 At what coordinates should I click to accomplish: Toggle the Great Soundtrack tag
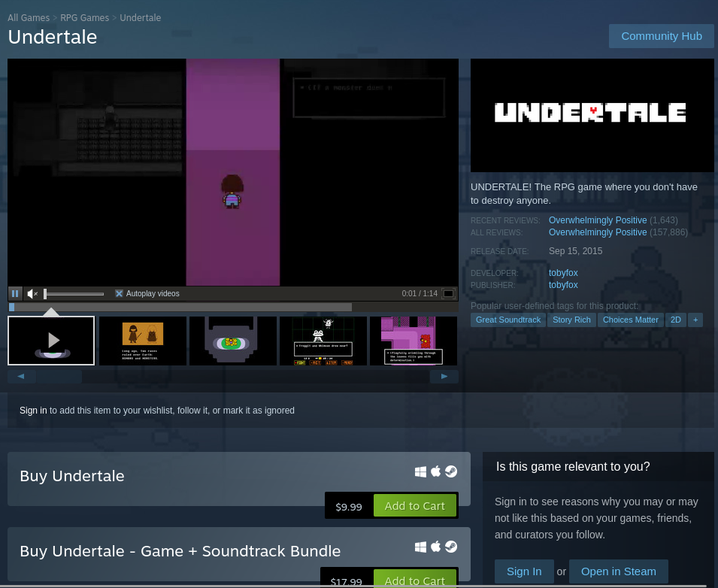pos(507,320)
